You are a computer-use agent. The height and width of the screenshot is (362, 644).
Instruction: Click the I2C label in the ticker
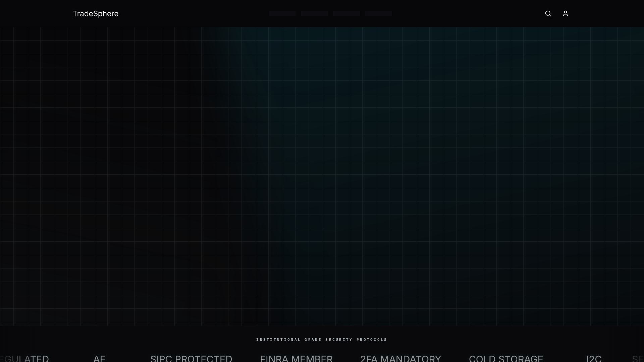[x=594, y=358]
